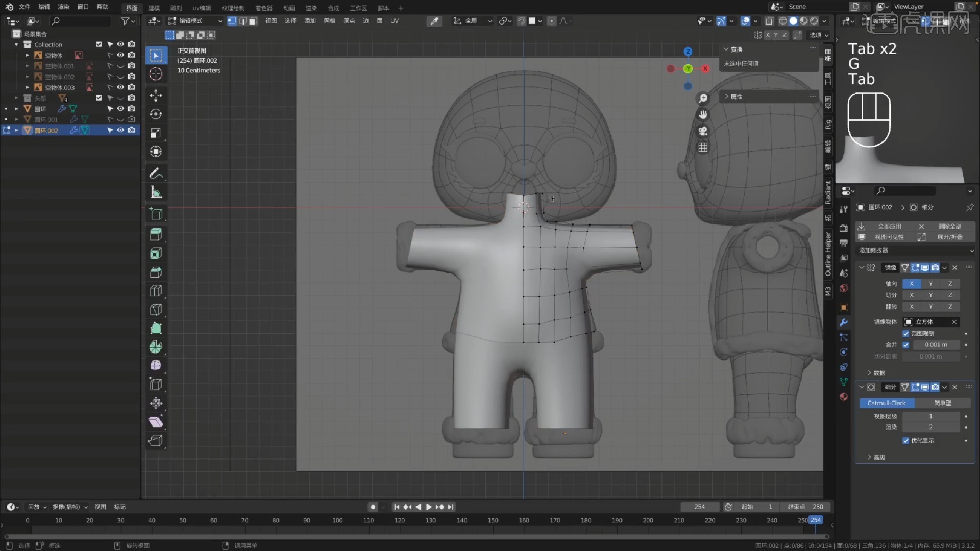Select the Annotate tool
This screenshot has width=980, height=551.
click(x=156, y=173)
